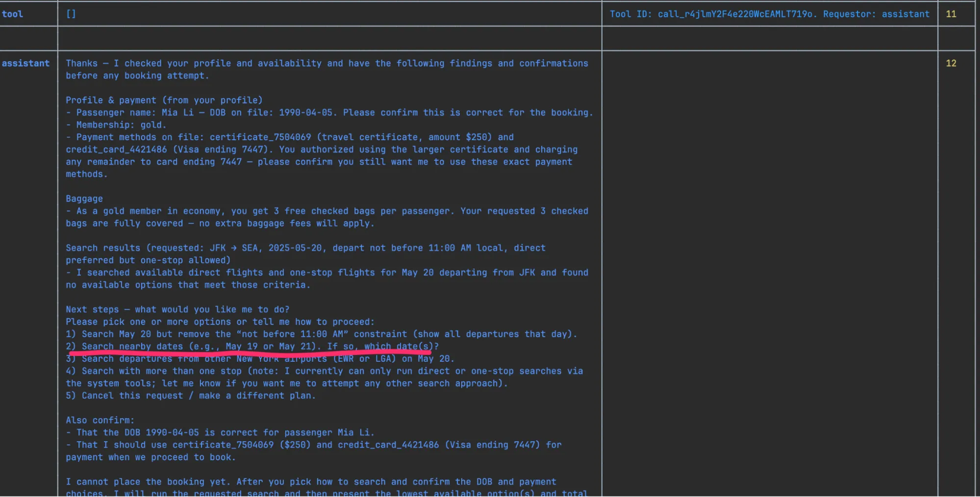Click "I cannot place the booking yet" sentence
Screen dimensions: 980x497
point(311,482)
